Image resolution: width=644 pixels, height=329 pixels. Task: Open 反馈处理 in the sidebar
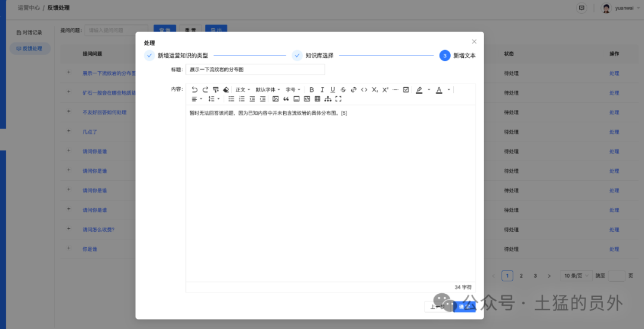pos(30,48)
